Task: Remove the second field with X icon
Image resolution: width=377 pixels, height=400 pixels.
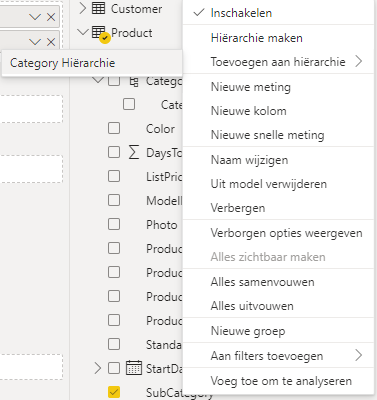Action: [x=51, y=42]
